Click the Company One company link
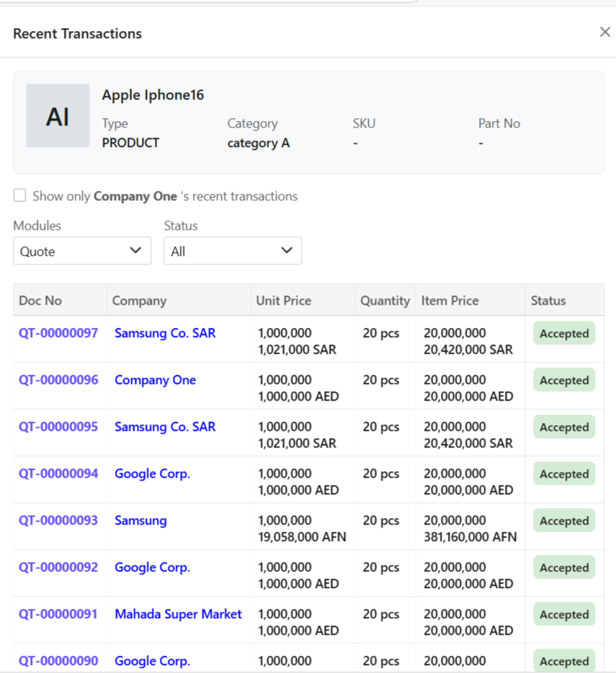 click(x=155, y=380)
